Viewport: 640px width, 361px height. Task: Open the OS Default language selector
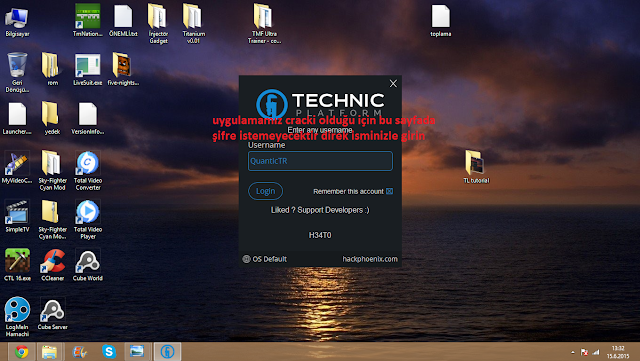click(264, 259)
